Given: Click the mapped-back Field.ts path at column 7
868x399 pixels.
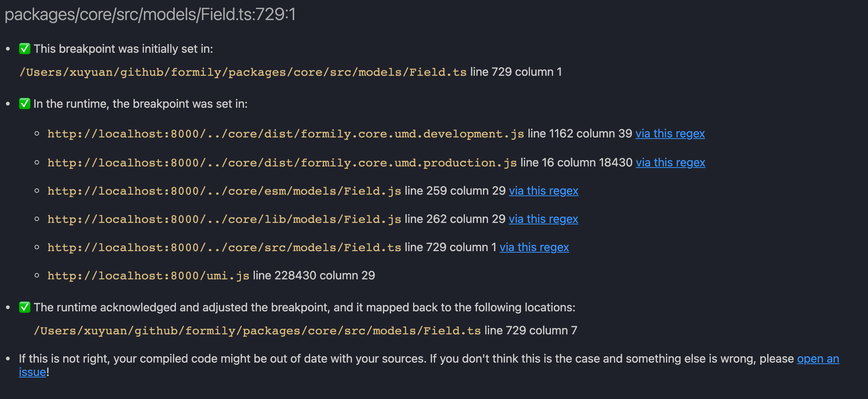Looking at the screenshot, I should (x=257, y=331).
